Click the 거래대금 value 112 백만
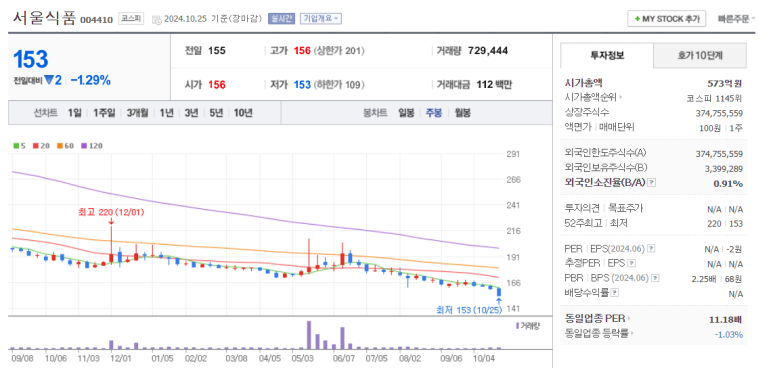The image size is (773, 368). (494, 85)
